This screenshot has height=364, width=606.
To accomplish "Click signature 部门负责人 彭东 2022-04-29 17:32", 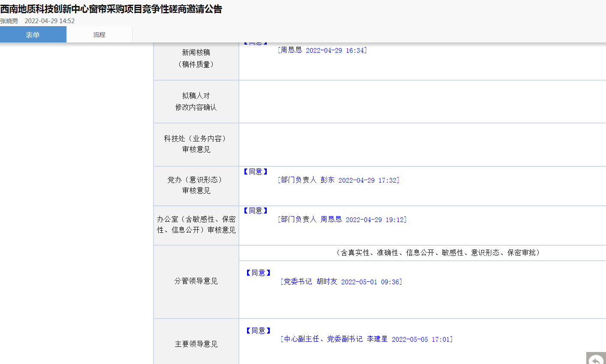I will tap(338, 180).
